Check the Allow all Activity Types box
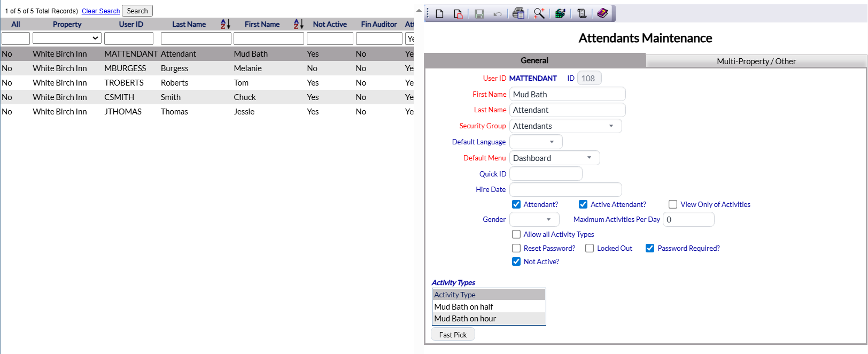This screenshot has height=354, width=868. [x=516, y=235]
